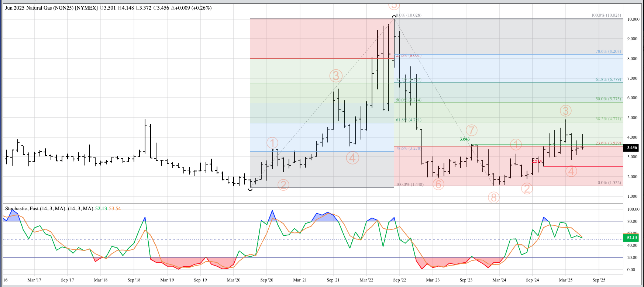The height and width of the screenshot is (287, 644).
Task: Select the circled 6 wave label
Action: click(x=438, y=184)
